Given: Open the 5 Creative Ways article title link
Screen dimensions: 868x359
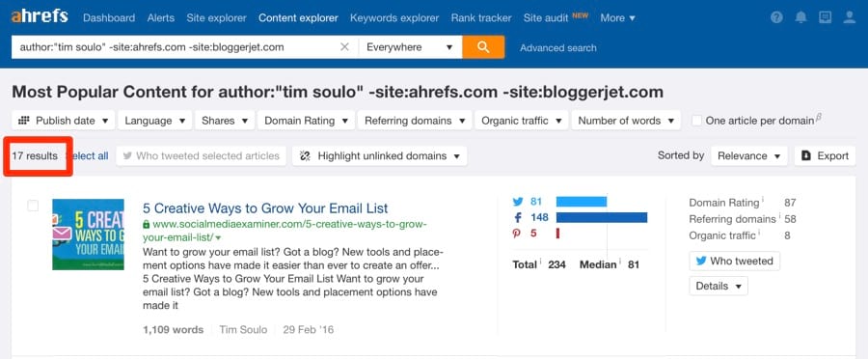Looking at the screenshot, I should 265,208.
